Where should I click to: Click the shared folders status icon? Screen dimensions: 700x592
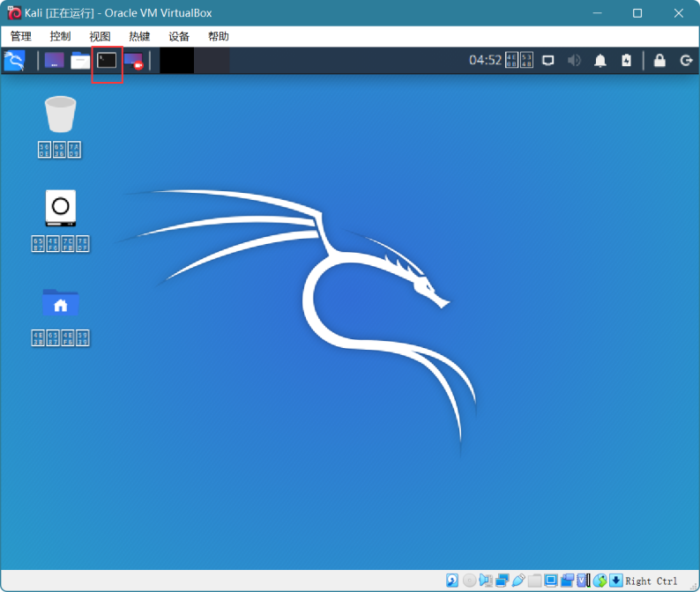[534, 581]
